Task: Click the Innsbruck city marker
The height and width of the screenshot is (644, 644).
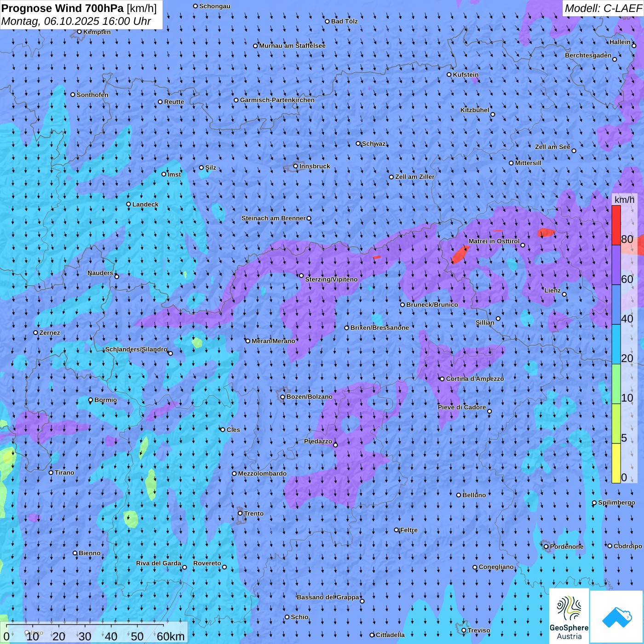Action: (296, 166)
